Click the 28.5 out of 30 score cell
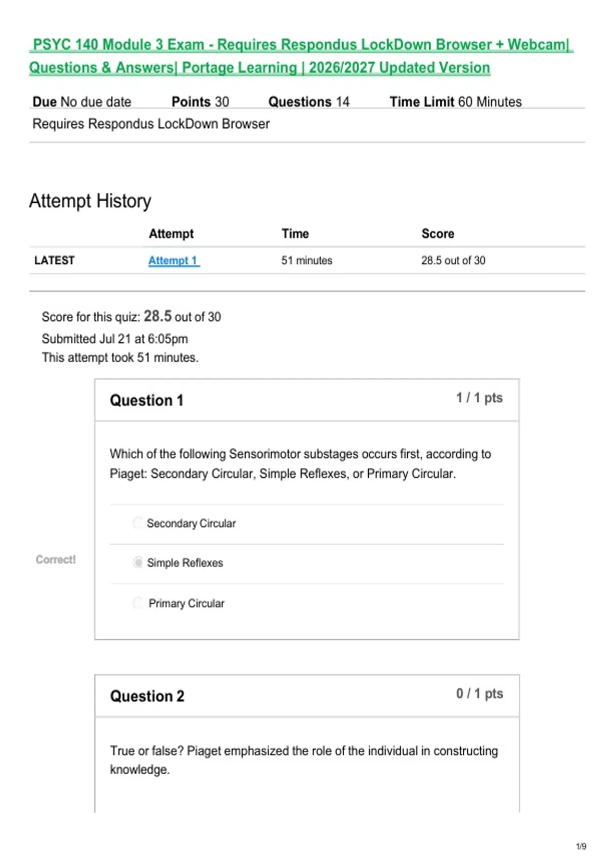Image resolution: width=613 pixels, height=868 pixels. click(x=453, y=260)
